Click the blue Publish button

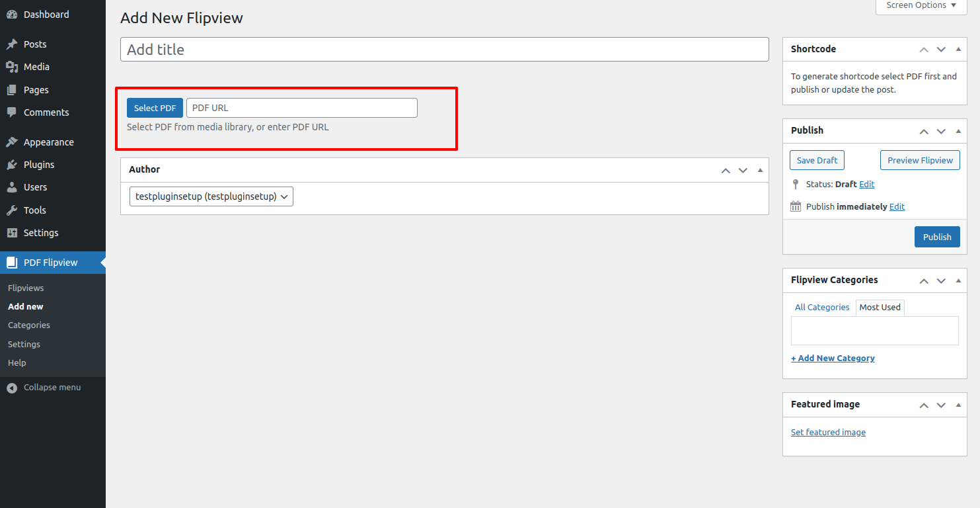tap(936, 237)
